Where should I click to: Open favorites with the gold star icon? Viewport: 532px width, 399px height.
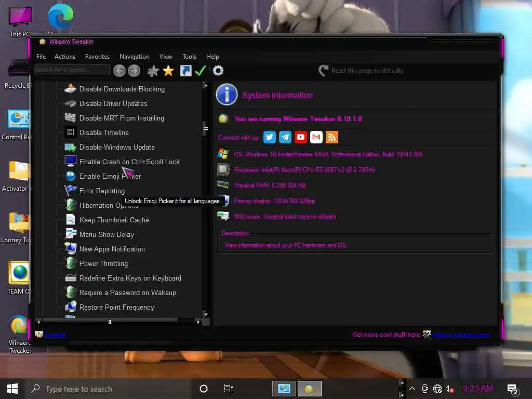coord(168,71)
